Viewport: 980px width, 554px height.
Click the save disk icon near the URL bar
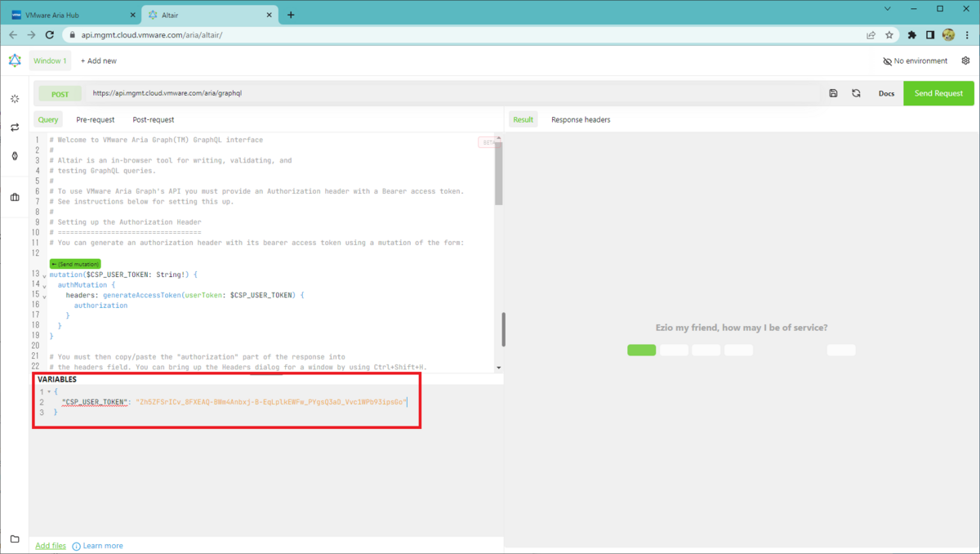[833, 93]
